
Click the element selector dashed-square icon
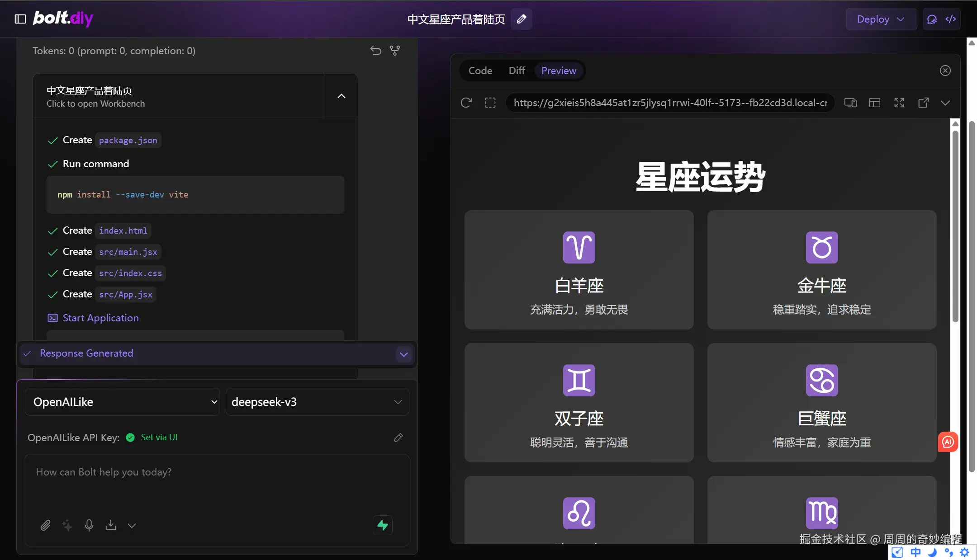point(490,103)
